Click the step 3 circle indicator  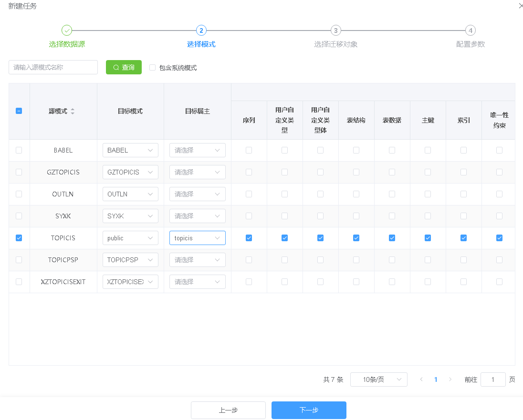(x=336, y=31)
